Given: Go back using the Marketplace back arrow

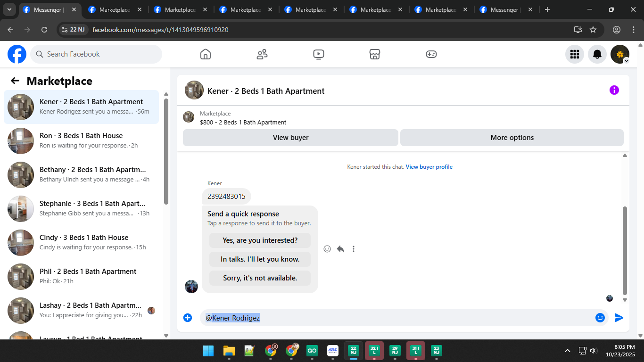Looking at the screenshot, I should [15, 81].
